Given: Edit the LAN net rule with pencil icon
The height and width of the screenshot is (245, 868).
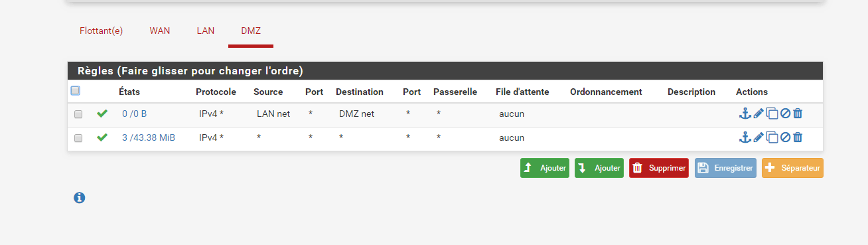Looking at the screenshot, I should (x=759, y=114).
